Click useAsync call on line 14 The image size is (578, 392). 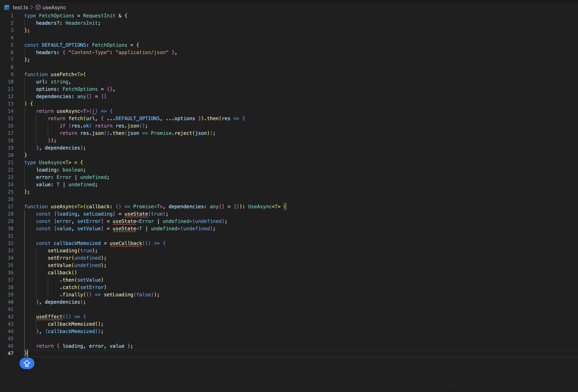coord(68,111)
